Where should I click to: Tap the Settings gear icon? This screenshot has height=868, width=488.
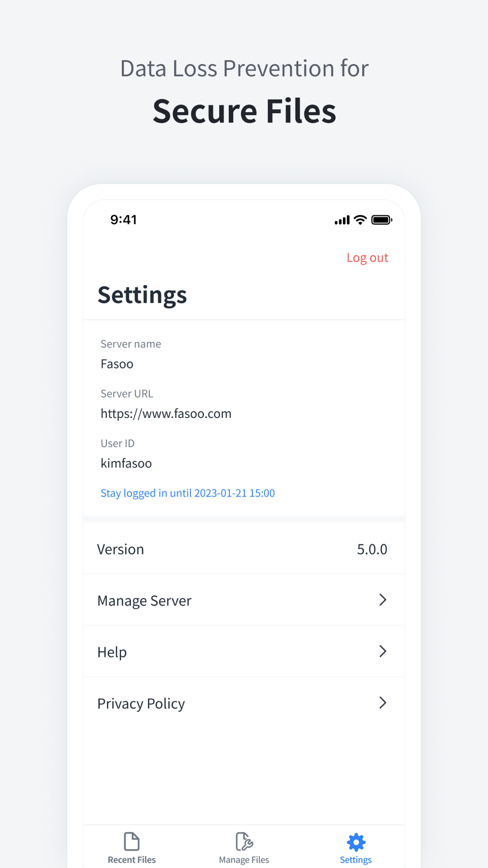356,842
